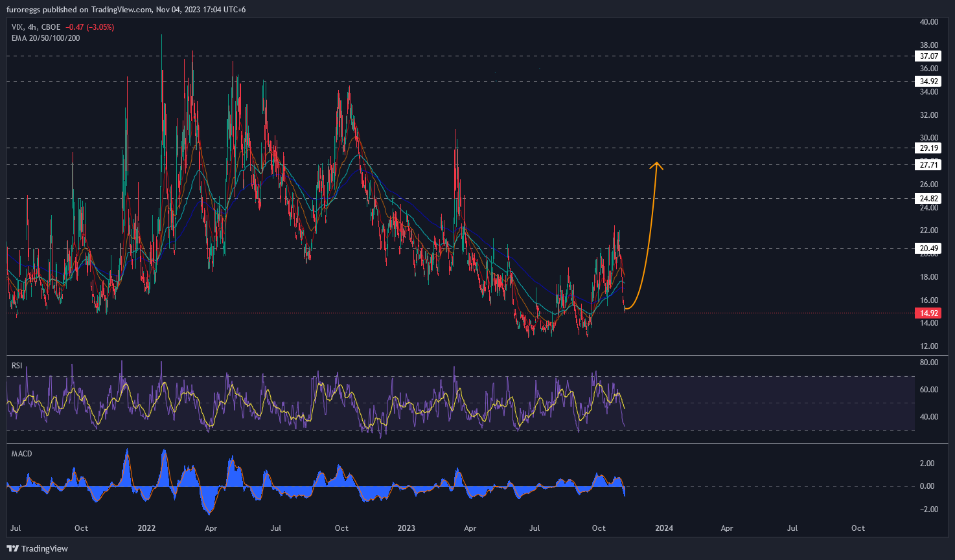Click the 38.00 price scale label

(929, 45)
